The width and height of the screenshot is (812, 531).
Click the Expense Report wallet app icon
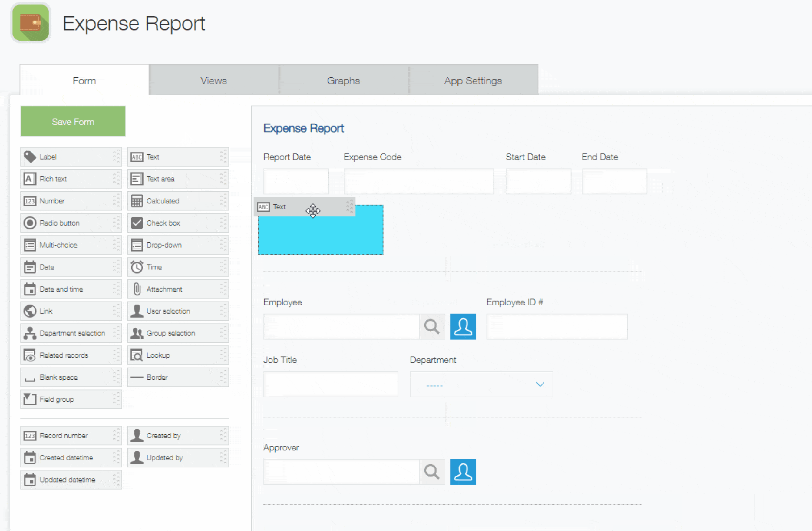click(x=31, y=23)
